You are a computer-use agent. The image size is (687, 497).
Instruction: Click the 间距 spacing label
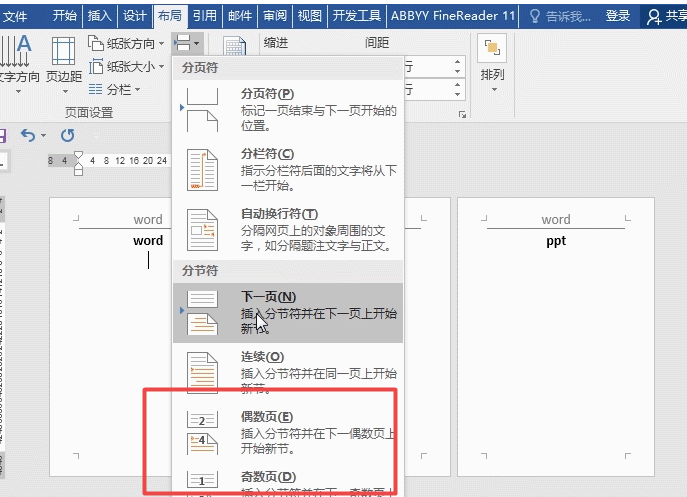coord(377,43)
